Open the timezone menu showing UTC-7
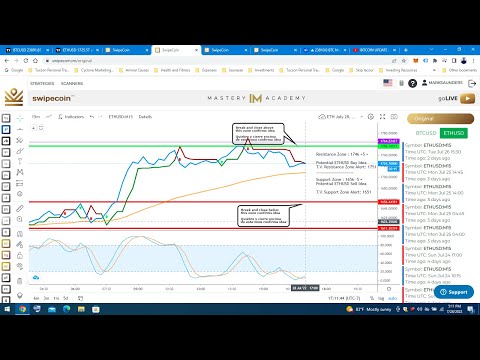The image size is (480, 360). [344, 298]
